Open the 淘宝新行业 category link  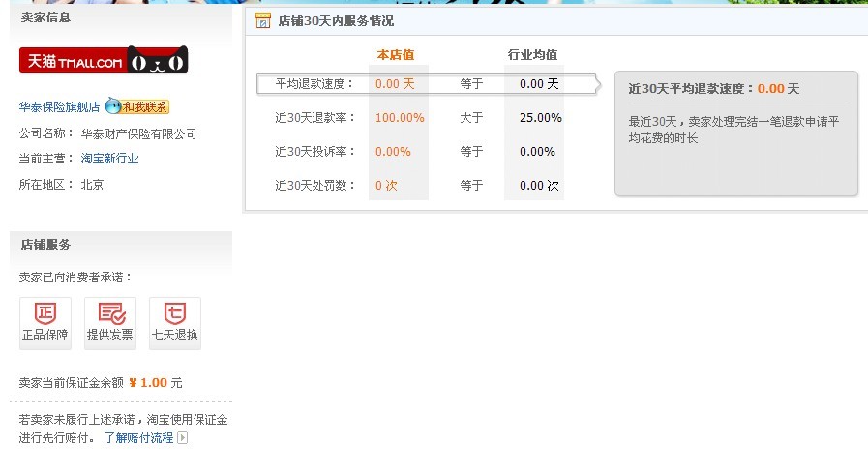[109, 159]
